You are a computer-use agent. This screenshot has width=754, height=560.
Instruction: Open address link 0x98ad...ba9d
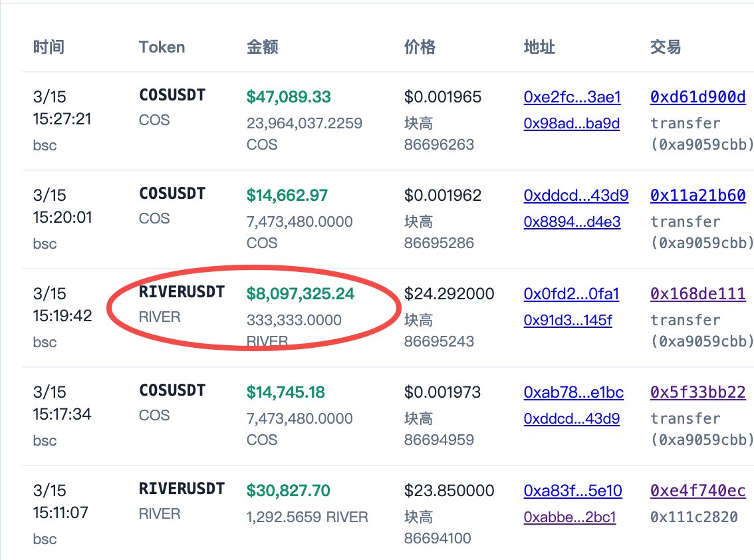point(571,124)
